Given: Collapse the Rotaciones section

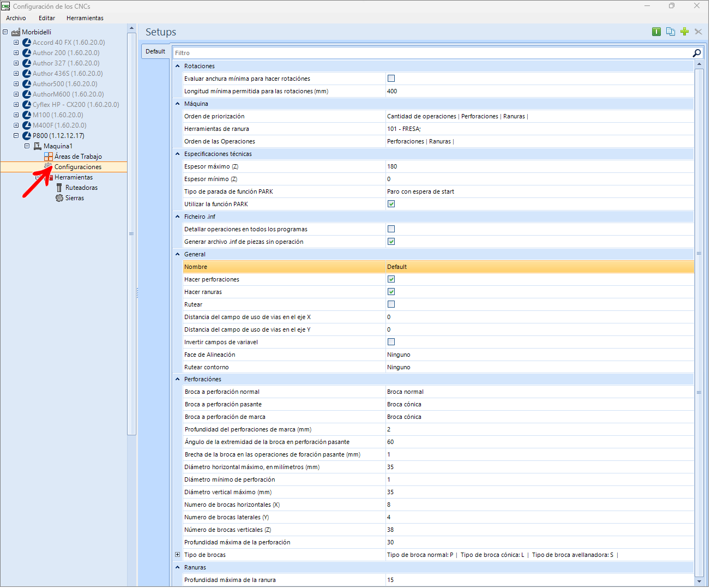Looking at the screenshot, I should (x=178, y=66).
